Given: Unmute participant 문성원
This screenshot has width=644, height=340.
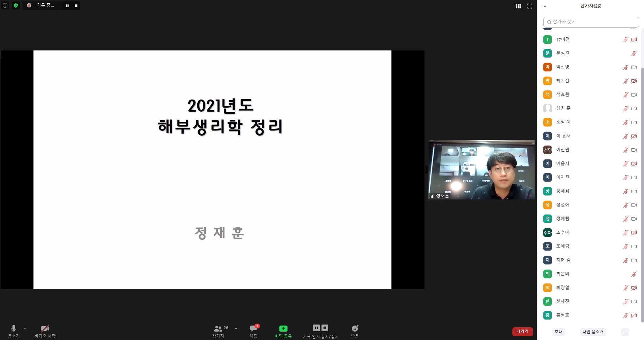Looking at the screenshot, I should [x=634, y=53].
